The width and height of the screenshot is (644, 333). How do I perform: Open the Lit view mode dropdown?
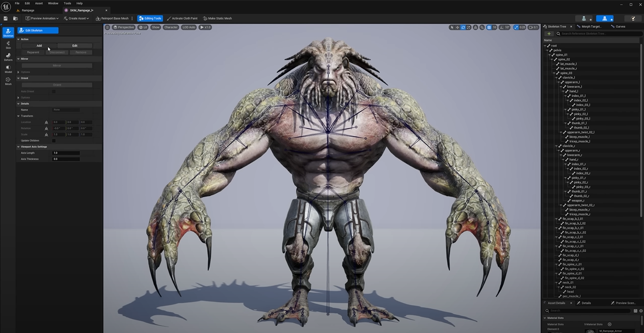pos(143,27)
